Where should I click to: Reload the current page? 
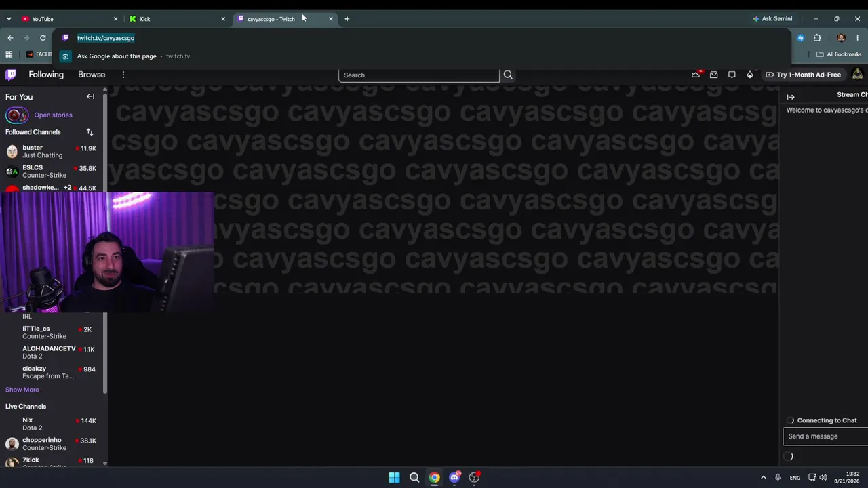(x=43, y=38)
